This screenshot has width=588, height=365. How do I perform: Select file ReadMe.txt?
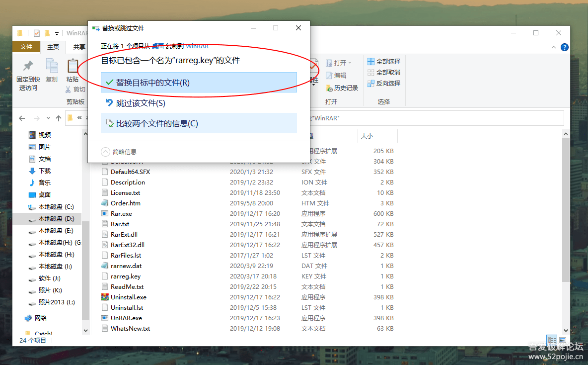127,286
